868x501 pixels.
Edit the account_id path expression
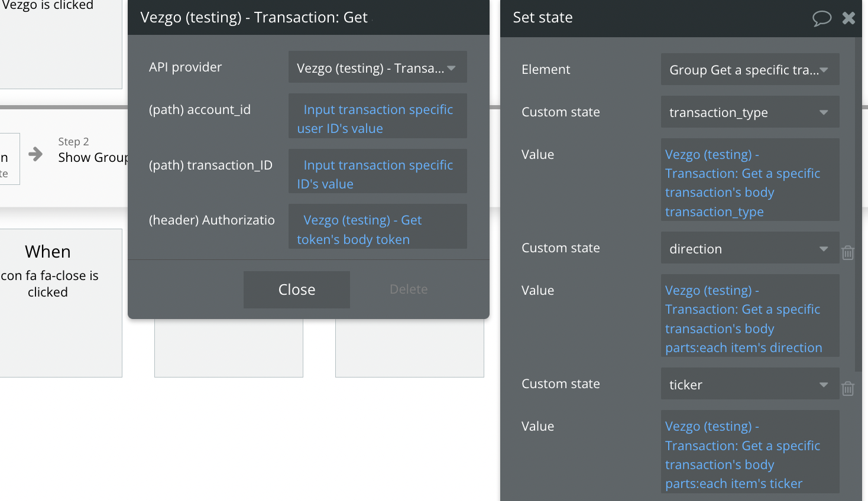pyautogui.click(x=377, y=119)
